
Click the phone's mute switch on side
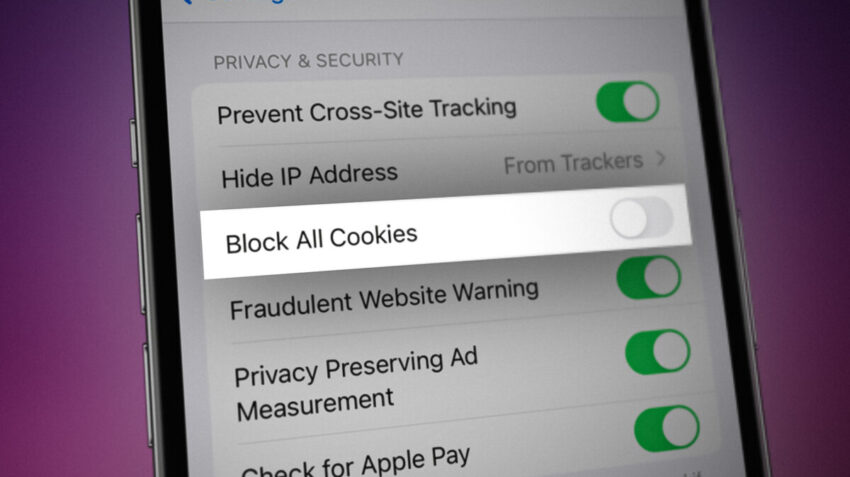[133, 143]
